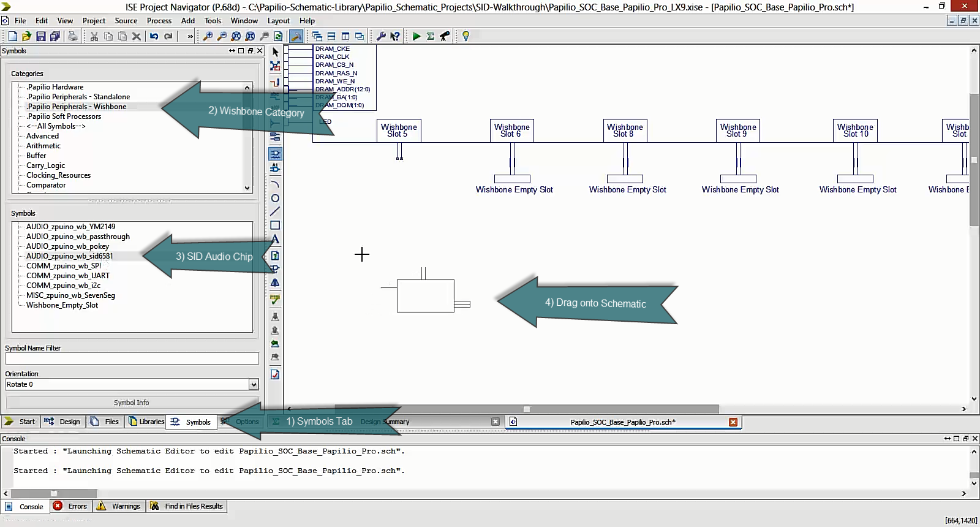The height and width of the screenshot is (527, 980).
Task: Click the hammer toolbar icon
Action: coord(296,36)
